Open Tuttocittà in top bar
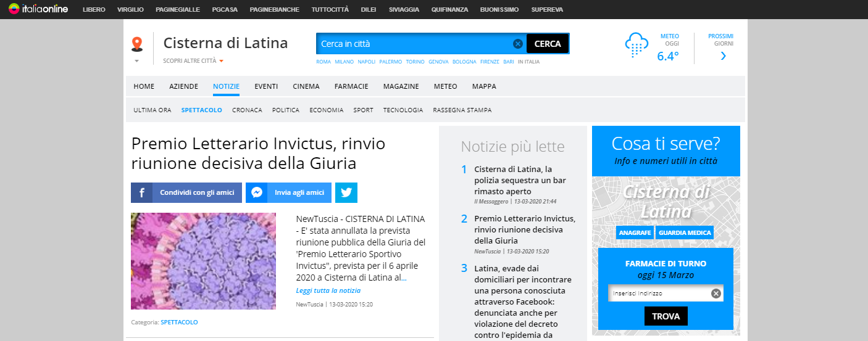 tap(330, 10)
